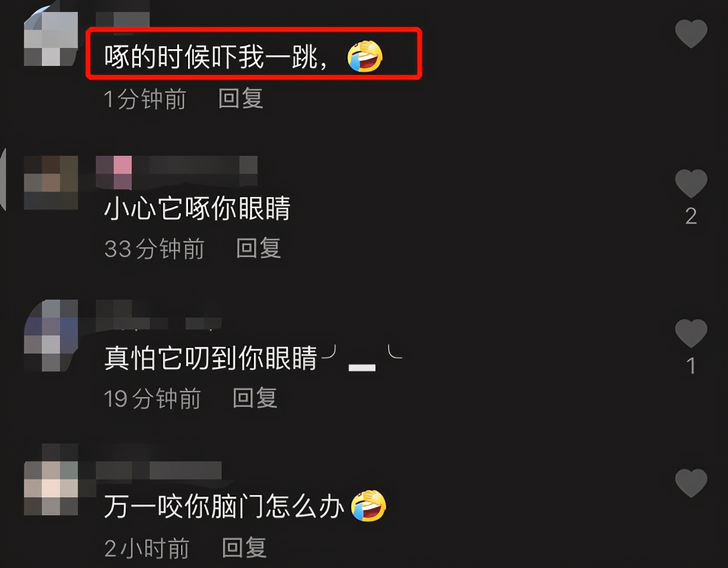Select the comment text '万一咬你脑门怎么办'
This screenshot has height=568, width=728.
(x=224, y=508)
